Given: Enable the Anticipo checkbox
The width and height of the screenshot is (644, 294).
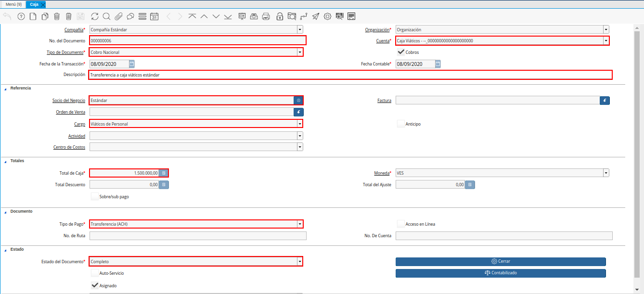Looking at the screenshot, I should click(400, 124).
